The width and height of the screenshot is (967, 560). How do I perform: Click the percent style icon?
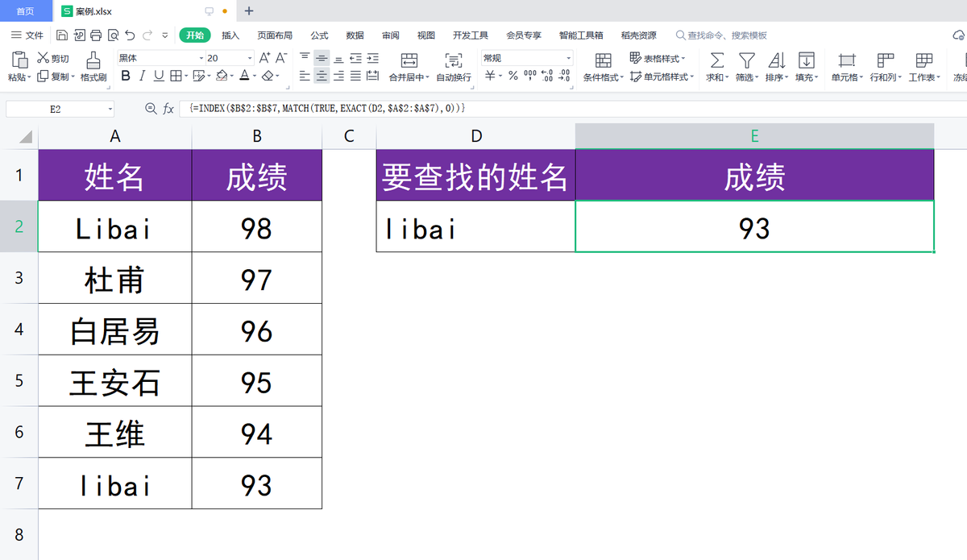point(513,76)
